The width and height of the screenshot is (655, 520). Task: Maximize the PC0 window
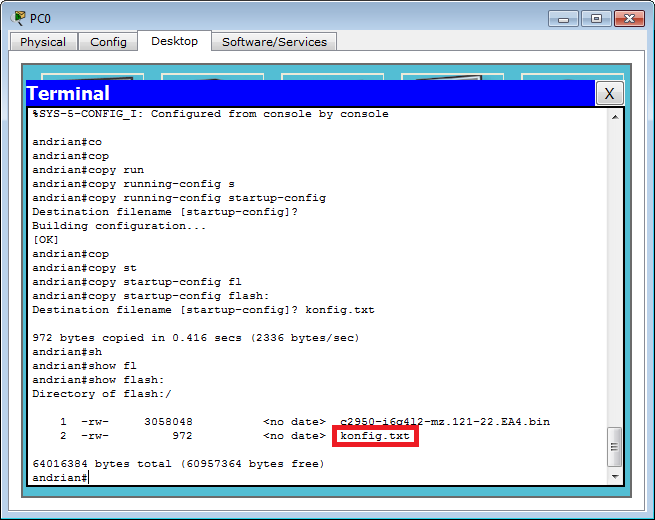pyautogui.click(x=596, y=19)
